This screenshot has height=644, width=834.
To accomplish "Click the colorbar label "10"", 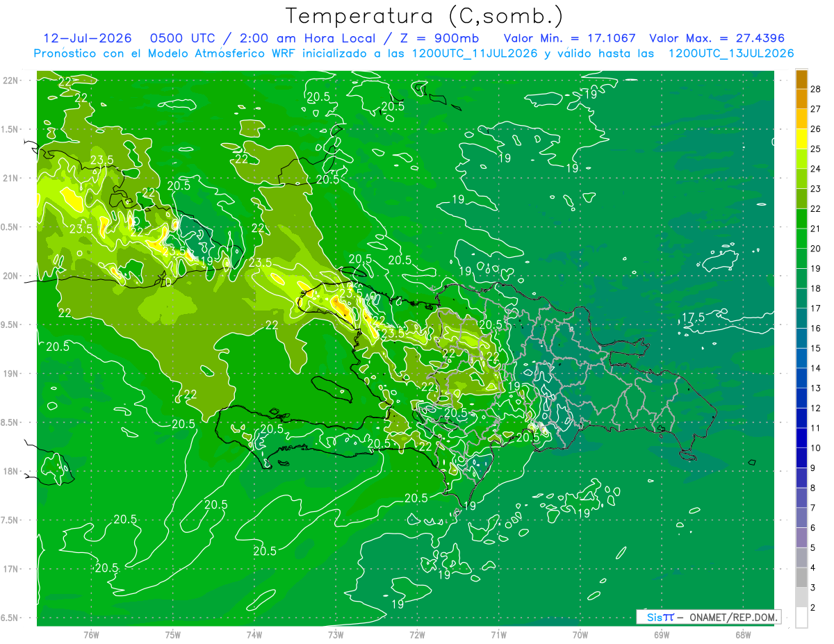I will coord(817,448).
